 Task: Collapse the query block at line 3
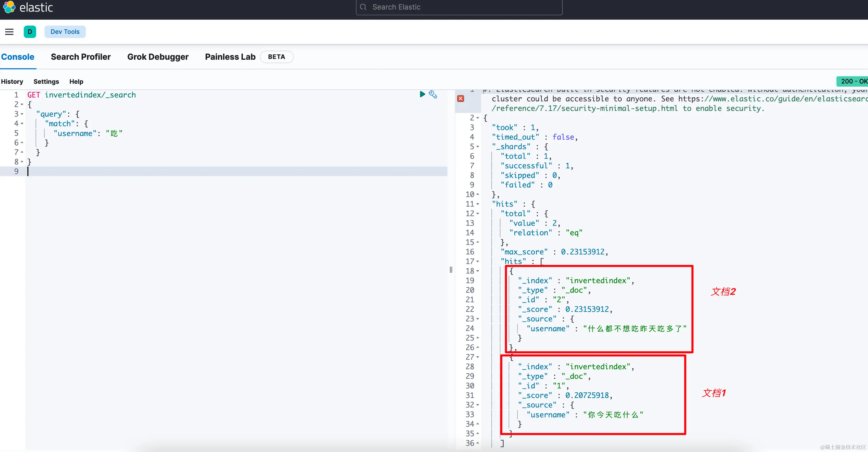click(22, 114)
